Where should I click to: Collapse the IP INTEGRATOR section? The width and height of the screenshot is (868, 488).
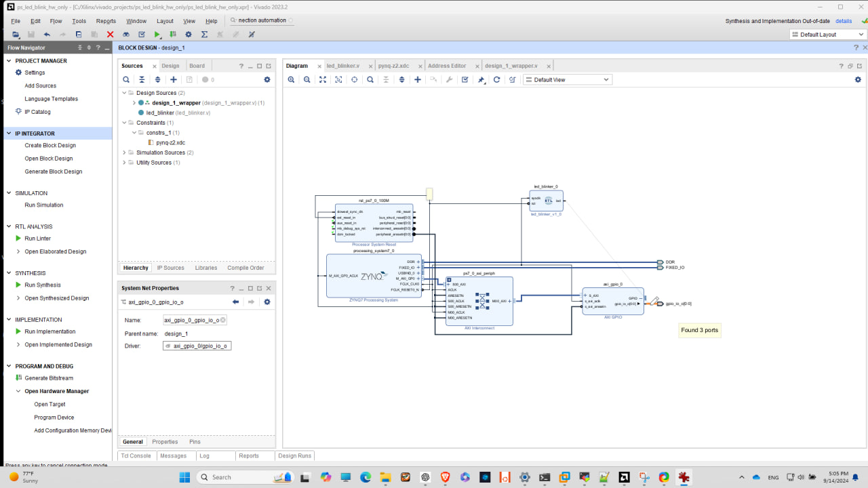[9, 134]
